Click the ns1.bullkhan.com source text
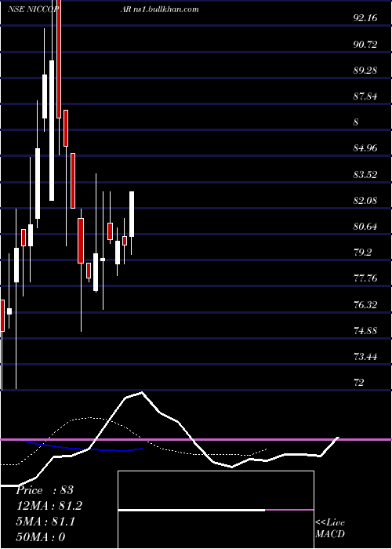392x549 pixels. (x=166, y=9)
